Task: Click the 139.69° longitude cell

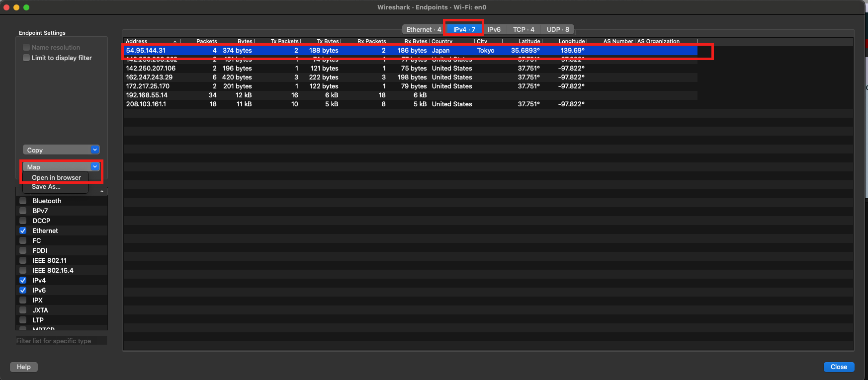Action: 573,50
